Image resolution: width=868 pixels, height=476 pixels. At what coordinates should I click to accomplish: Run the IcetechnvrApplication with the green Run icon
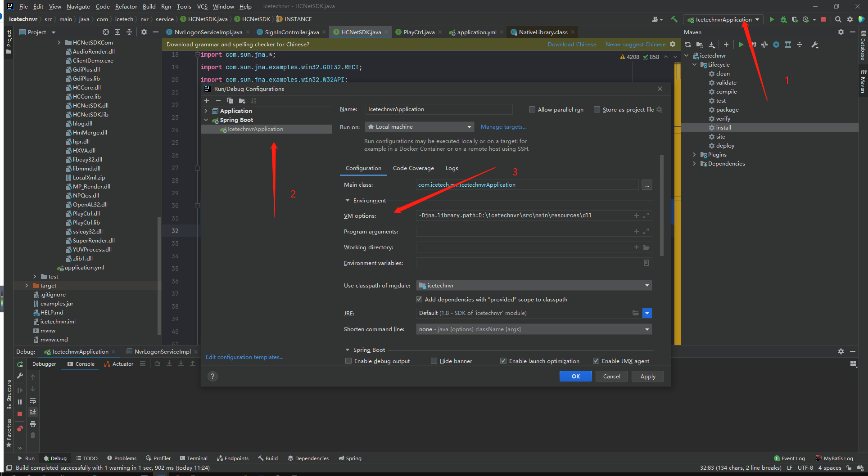772,19
